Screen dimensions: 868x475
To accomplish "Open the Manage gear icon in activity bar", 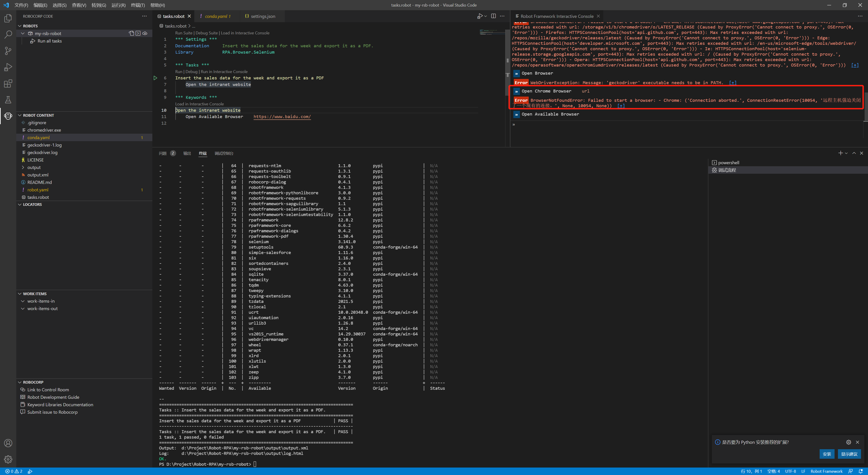I will click(8, 459).
